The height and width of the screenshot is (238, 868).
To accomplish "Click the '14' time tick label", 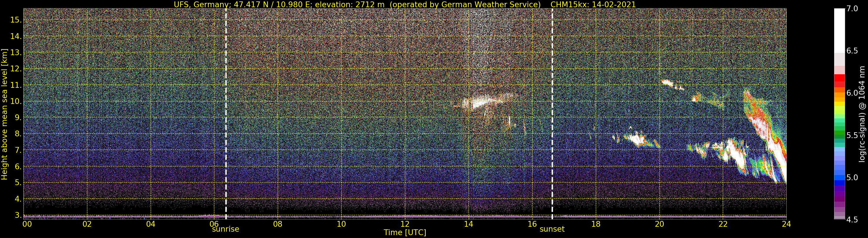I will 468,224.
